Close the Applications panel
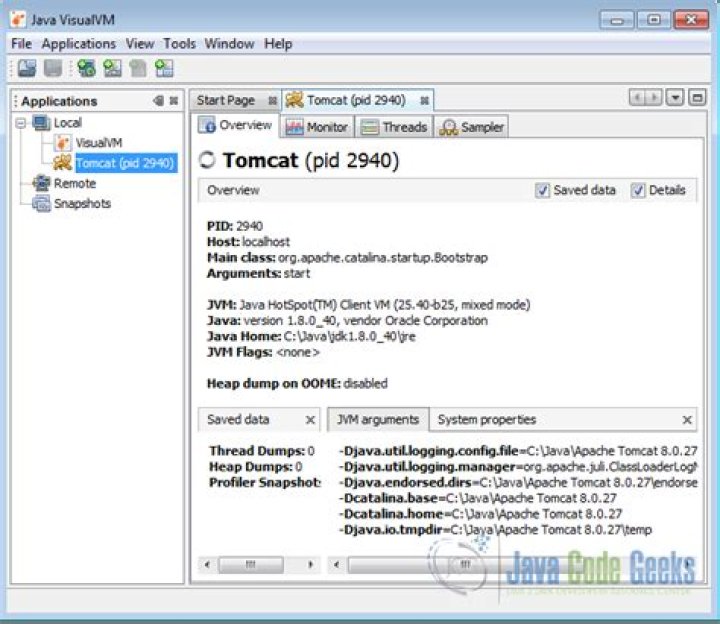The image size is (720, 624). [174, 101]
